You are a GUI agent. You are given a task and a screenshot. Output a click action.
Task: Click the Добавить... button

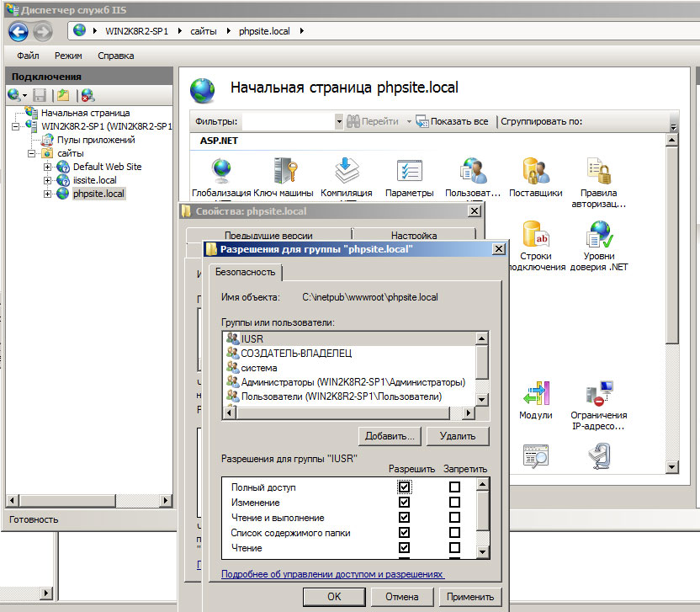(x=389, y=436)
